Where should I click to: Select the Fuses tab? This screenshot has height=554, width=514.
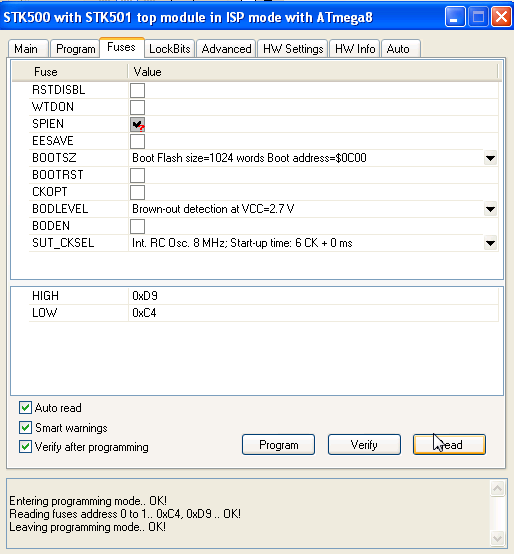coord(122,47)
